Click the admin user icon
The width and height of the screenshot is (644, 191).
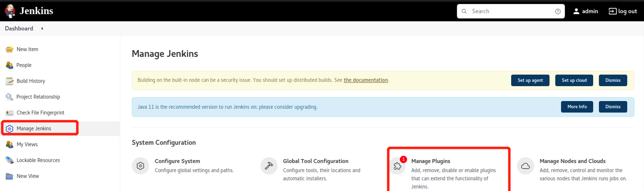pos(576,11)
